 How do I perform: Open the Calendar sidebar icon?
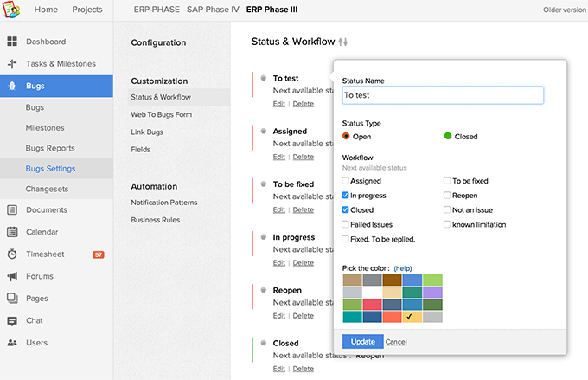(12, 232)
